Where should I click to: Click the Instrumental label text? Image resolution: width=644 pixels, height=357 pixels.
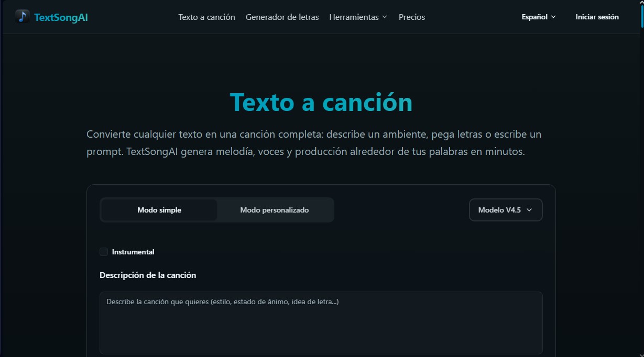[x=133, y=252]
